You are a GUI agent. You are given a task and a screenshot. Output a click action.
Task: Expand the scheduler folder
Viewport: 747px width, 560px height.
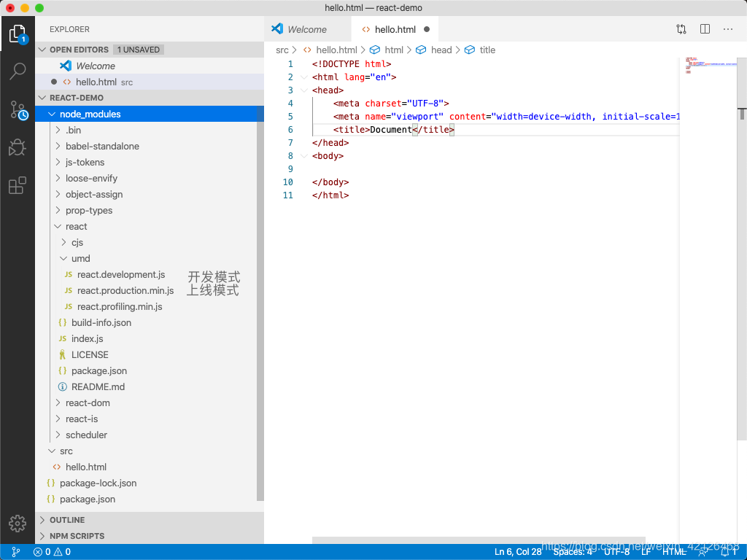(x=58, y=435)
